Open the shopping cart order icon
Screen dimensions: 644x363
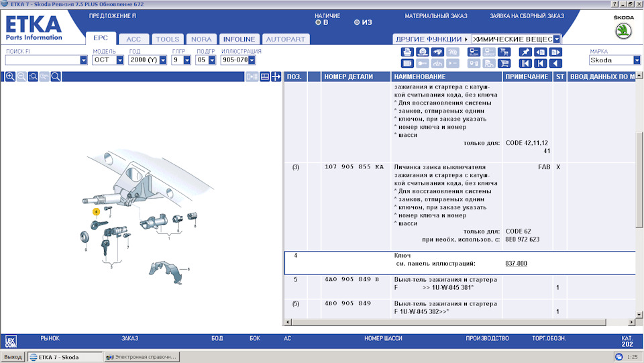tap(504, 63)
